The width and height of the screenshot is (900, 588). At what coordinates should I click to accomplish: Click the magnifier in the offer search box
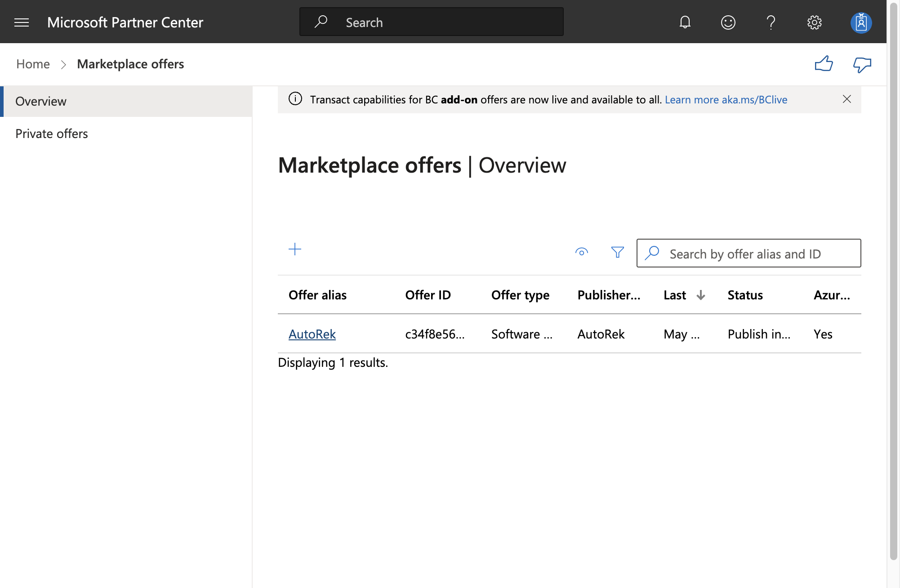(651, 253)
